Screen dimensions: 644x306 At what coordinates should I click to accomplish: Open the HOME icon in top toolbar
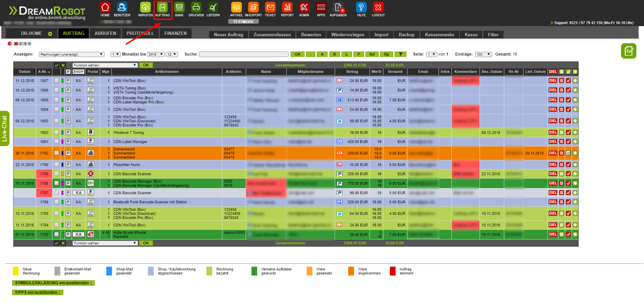(105, 7)
